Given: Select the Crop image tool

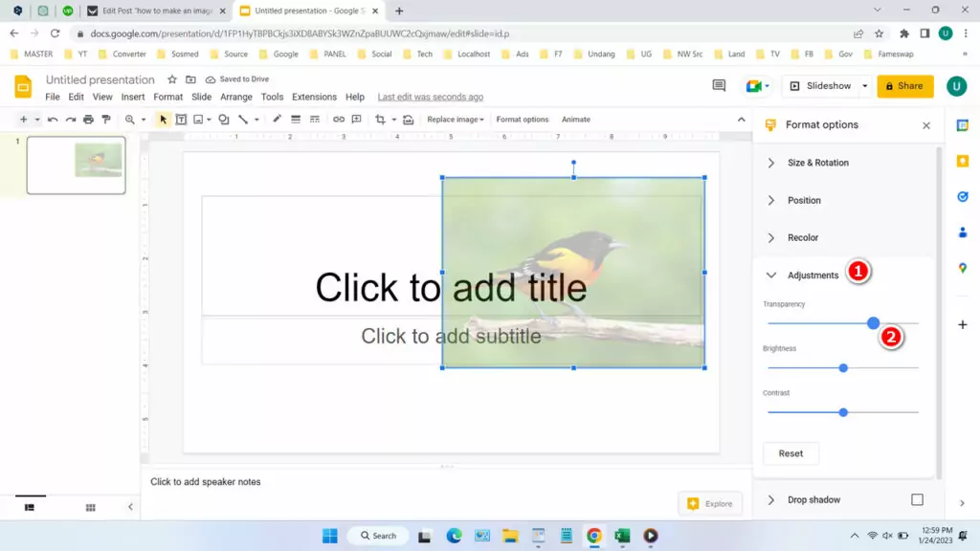Looking at the screenshot, I should tap(380, 120).
